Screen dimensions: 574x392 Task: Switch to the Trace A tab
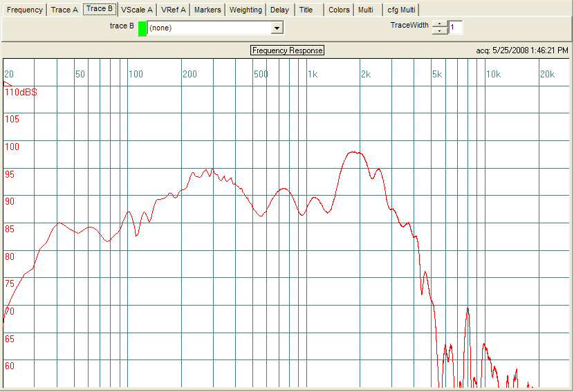[x=64, y=10]
